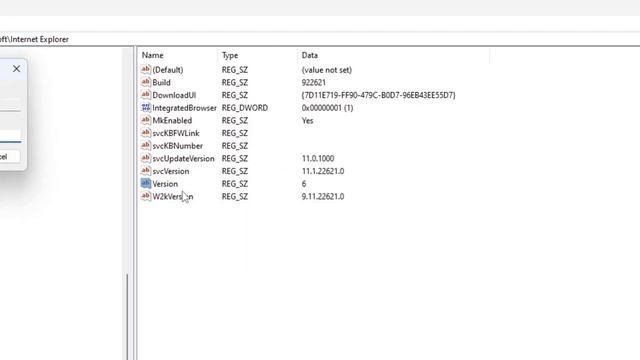This screenshot has height=360, width=640.
Task: Click the (value not set) data cell
Action: 327,70
